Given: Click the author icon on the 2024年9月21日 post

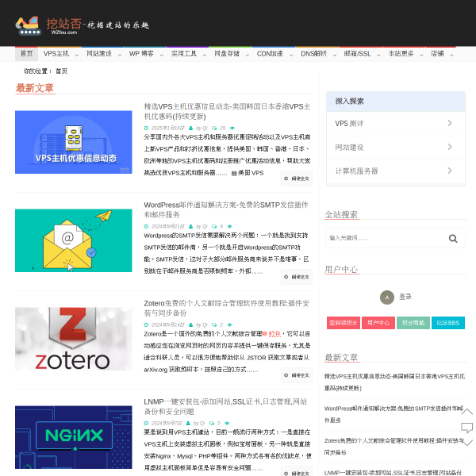Looking at the screenshot, I should [190, 226].
